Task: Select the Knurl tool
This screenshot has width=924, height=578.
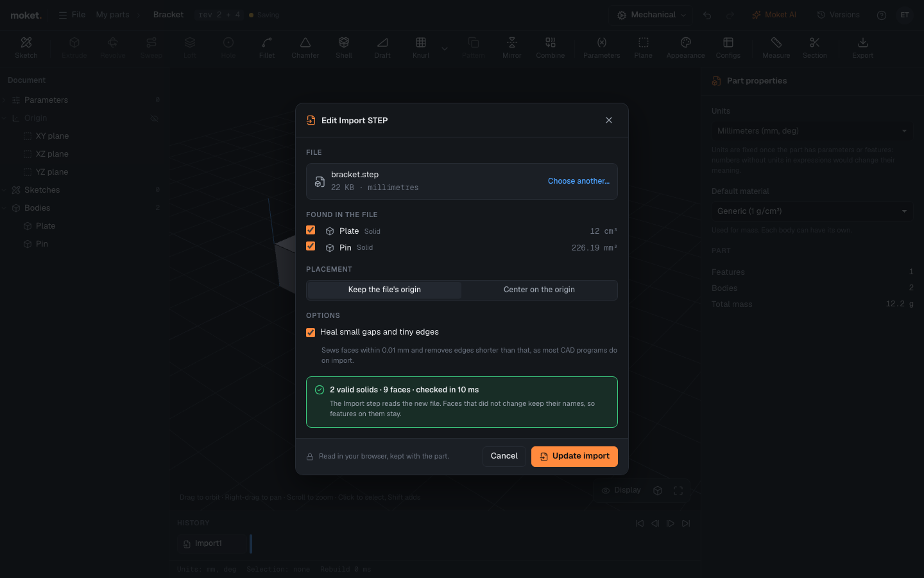Action: [x=421, y=48]
